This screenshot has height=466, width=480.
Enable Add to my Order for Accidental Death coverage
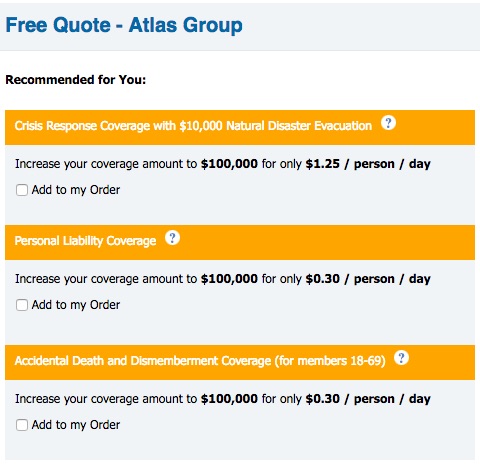point(22,425)
